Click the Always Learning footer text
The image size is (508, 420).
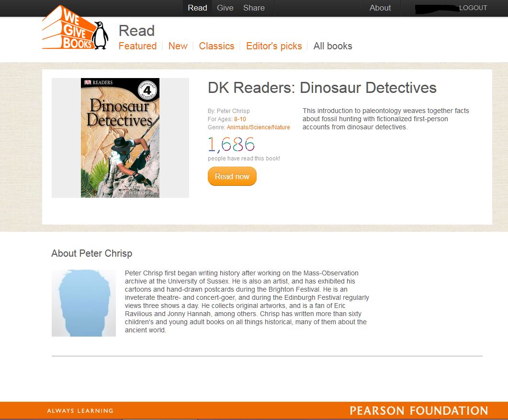click(80, 410)
